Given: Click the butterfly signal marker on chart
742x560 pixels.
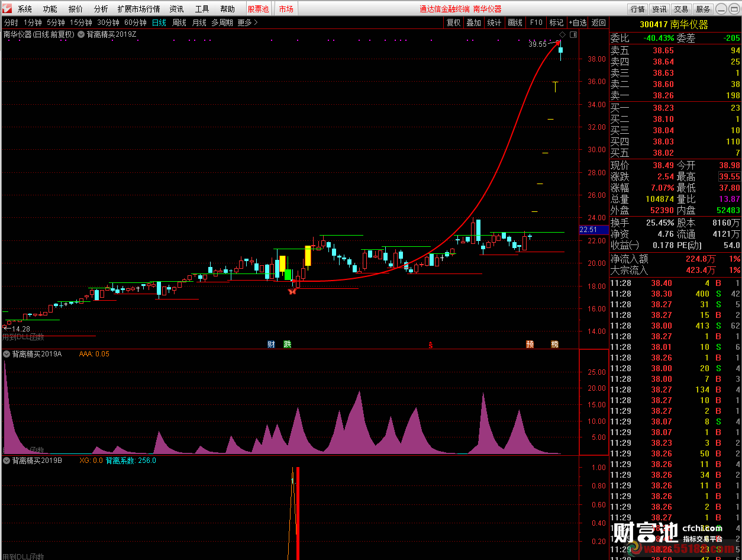Looking at the screenshot, I should tap(291, 291).
